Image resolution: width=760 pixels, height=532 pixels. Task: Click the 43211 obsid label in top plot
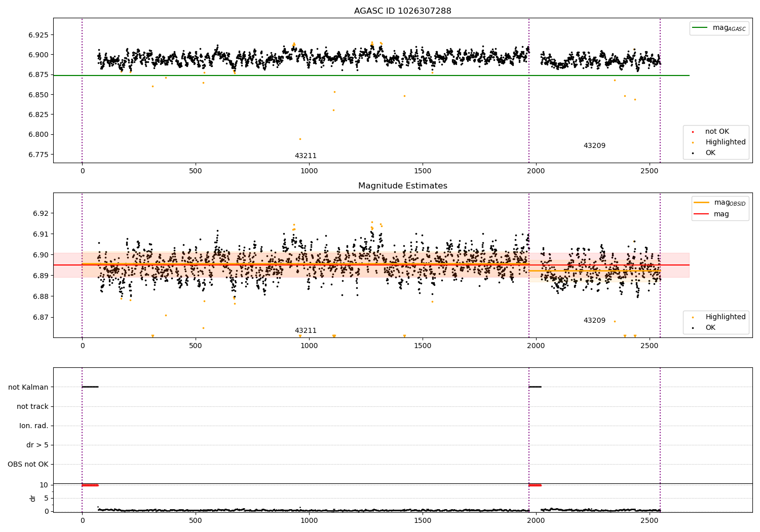[306, 156]
